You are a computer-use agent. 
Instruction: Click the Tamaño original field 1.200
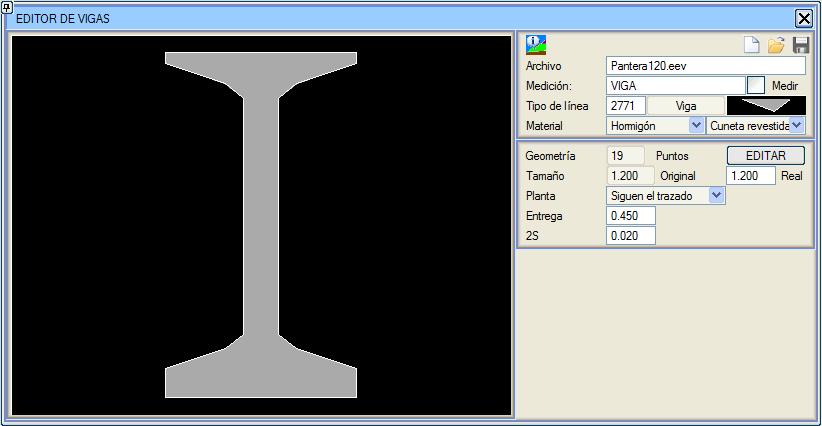pyautogui.click(x=631, y=176)
